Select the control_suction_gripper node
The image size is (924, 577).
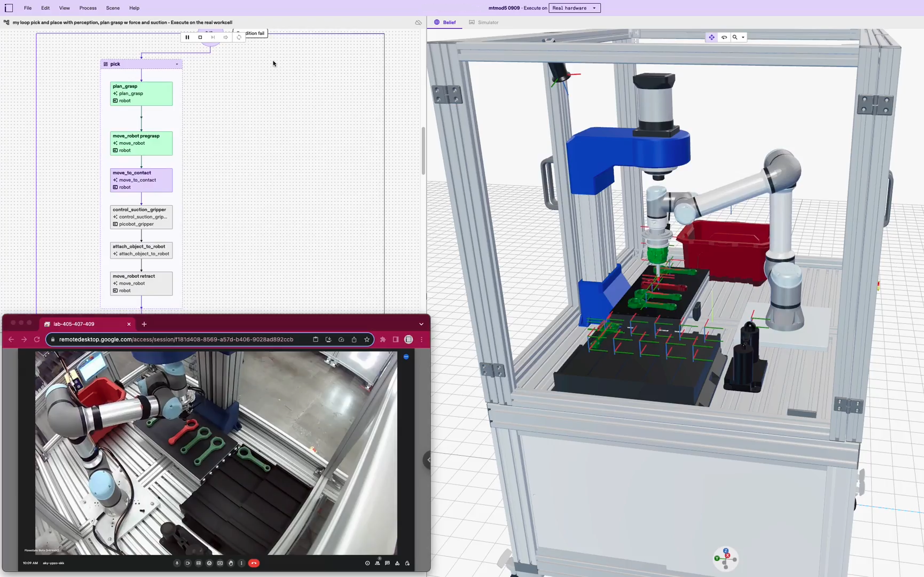[x=142, y=217]
